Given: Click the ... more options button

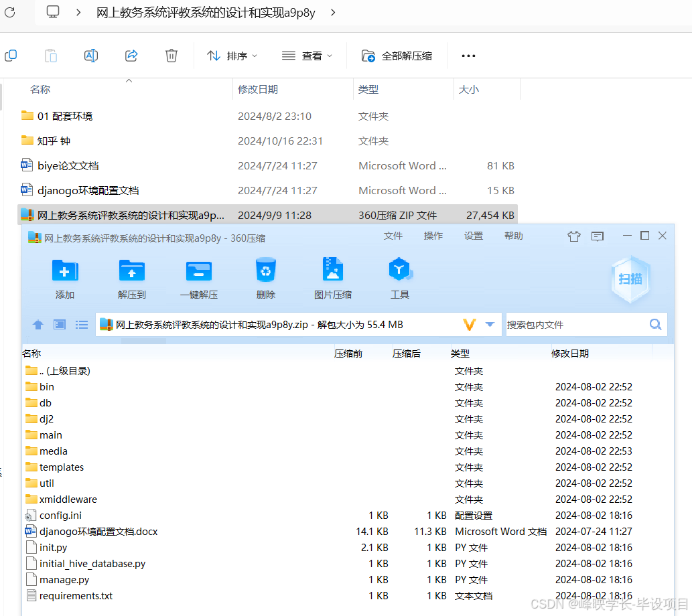Looking at the screenshot, I should coord(468,56).
